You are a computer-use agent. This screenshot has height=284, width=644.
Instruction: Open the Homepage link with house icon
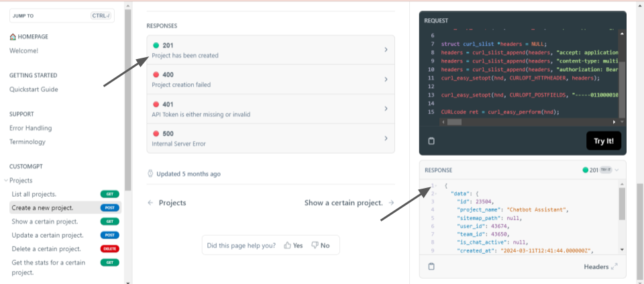tap(29, 36)
